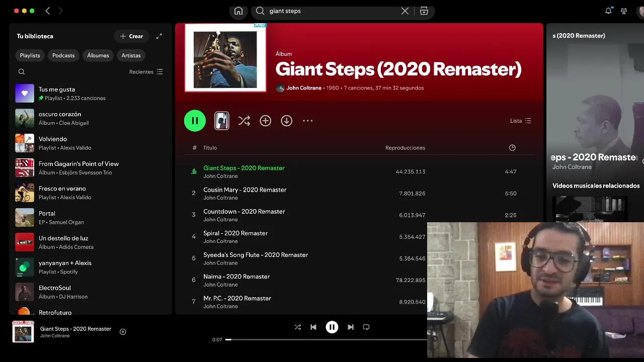
Task: Skip to previous track
Action: pos(313,327)
